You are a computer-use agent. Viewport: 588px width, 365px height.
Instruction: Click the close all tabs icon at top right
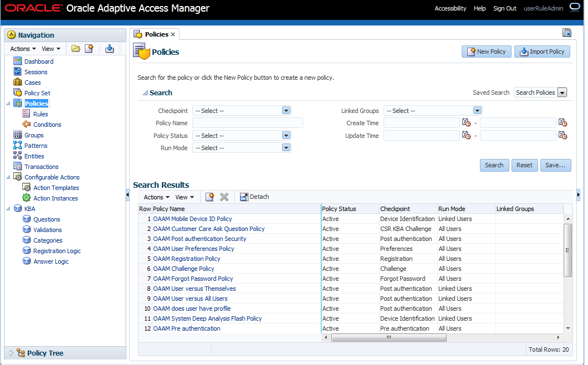tap(567, 33)
